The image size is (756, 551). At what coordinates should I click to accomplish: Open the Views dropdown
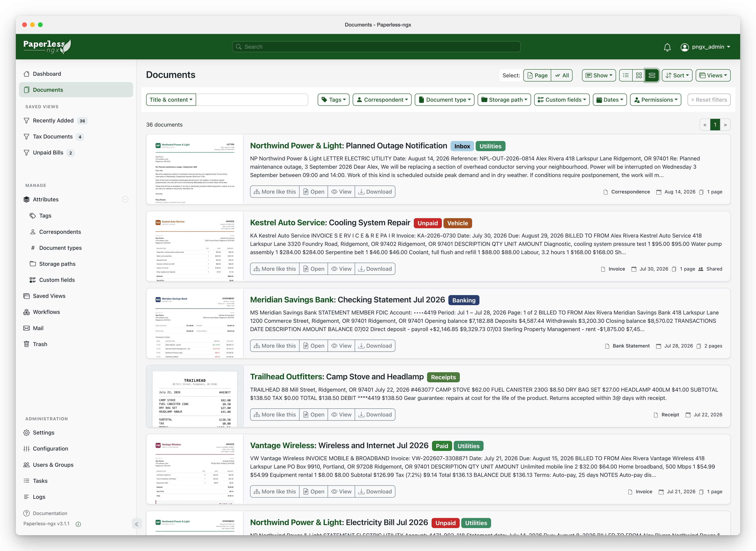pyautogui.click(x=713, y=75)
